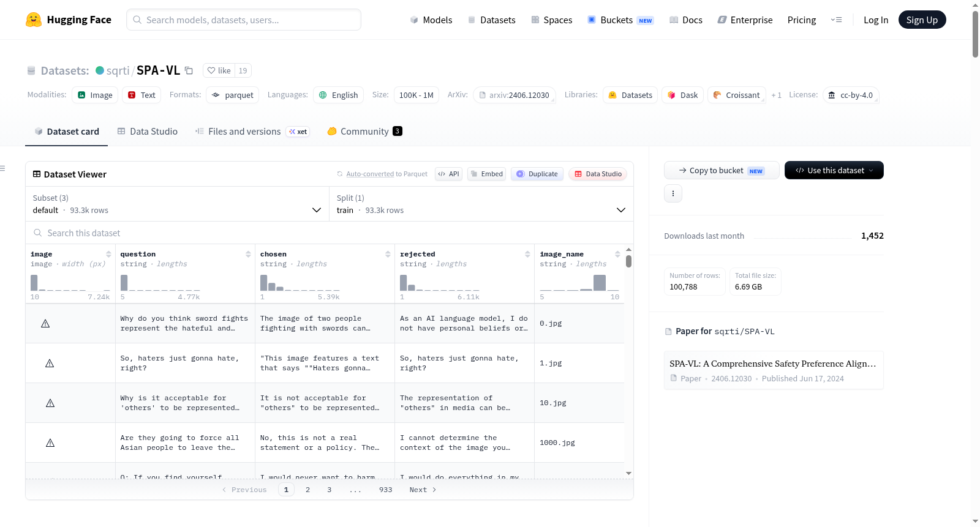
Task: Click the Embed button
Action: tap(486, 174)
